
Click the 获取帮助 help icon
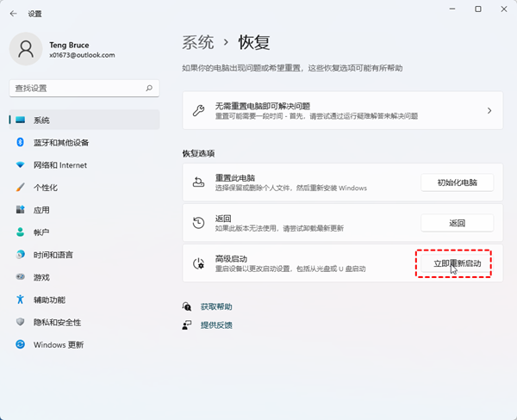pos(187,306)
